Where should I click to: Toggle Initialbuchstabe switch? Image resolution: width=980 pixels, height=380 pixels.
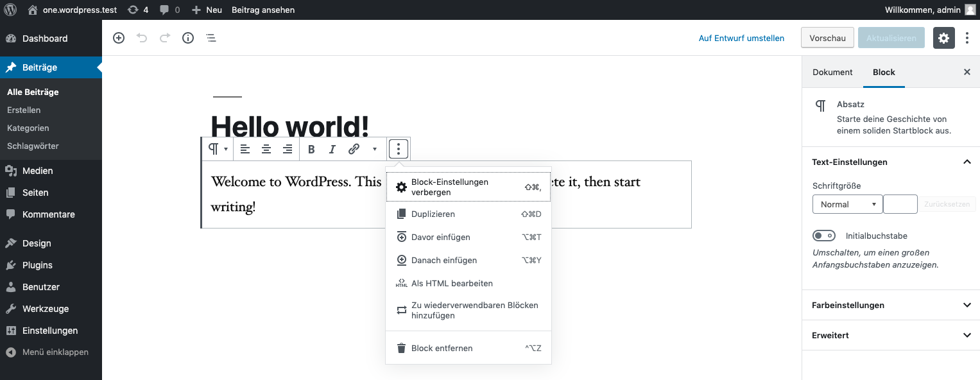824,236
